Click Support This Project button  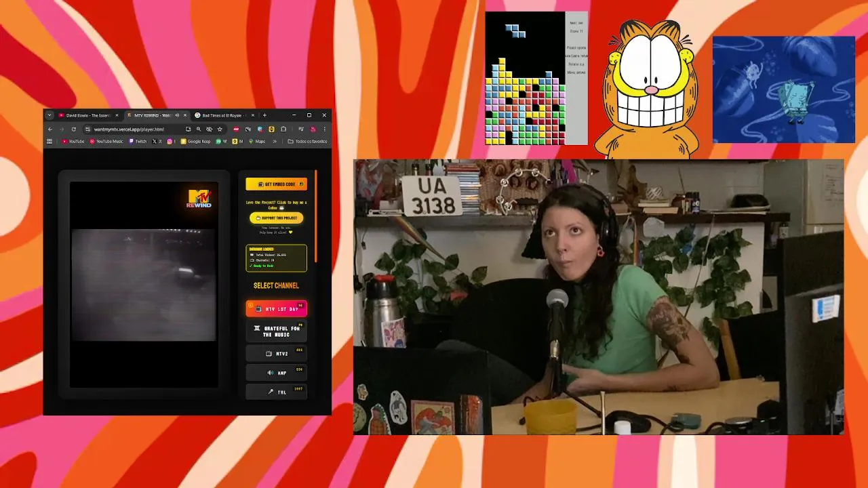tap(276, 218)
